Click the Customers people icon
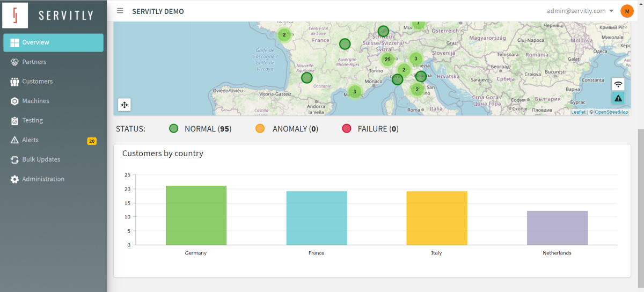 (14, 82)
